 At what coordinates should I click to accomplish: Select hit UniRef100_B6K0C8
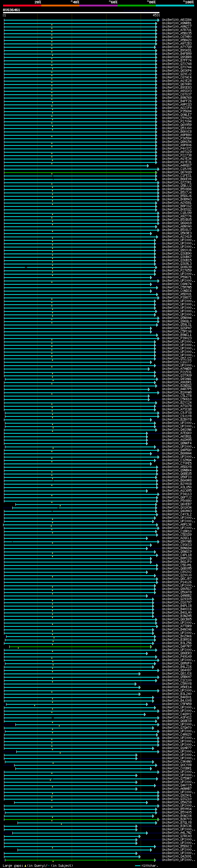click(x=177, y=131)
